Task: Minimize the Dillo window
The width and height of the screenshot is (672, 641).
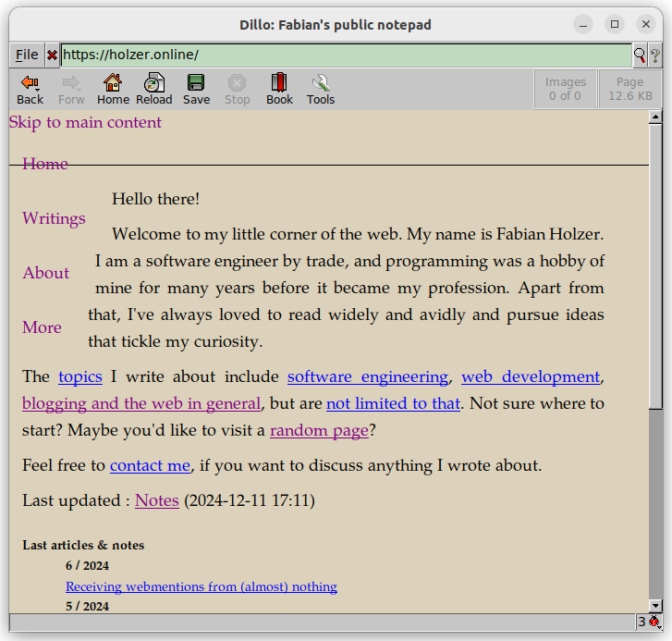Action: (x=583, y=24)
